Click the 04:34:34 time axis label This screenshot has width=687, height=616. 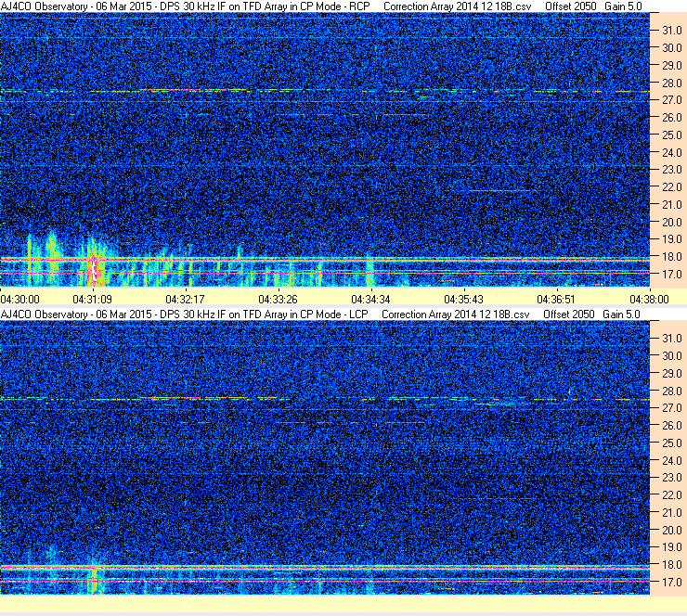(x=370, y=300)
